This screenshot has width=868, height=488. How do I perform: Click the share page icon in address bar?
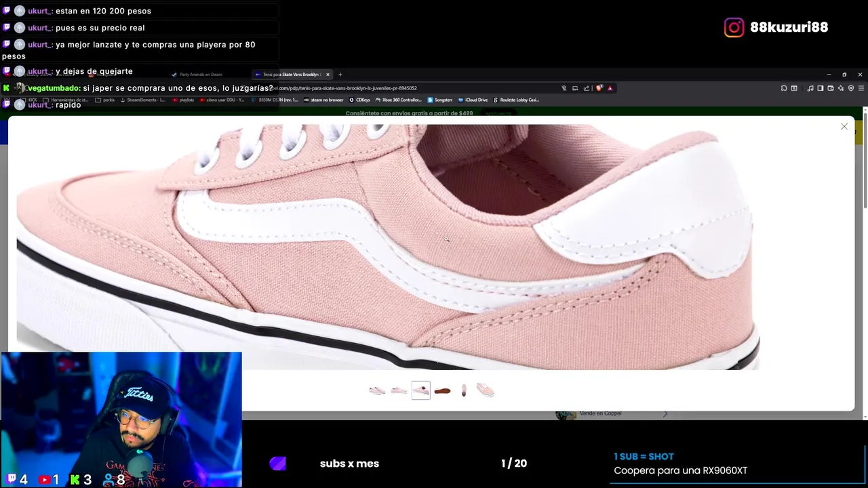587,88
